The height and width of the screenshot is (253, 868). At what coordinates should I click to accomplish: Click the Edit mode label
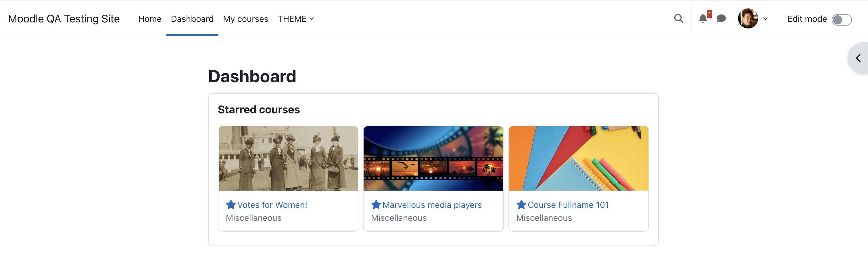click(x=807, y=19)
